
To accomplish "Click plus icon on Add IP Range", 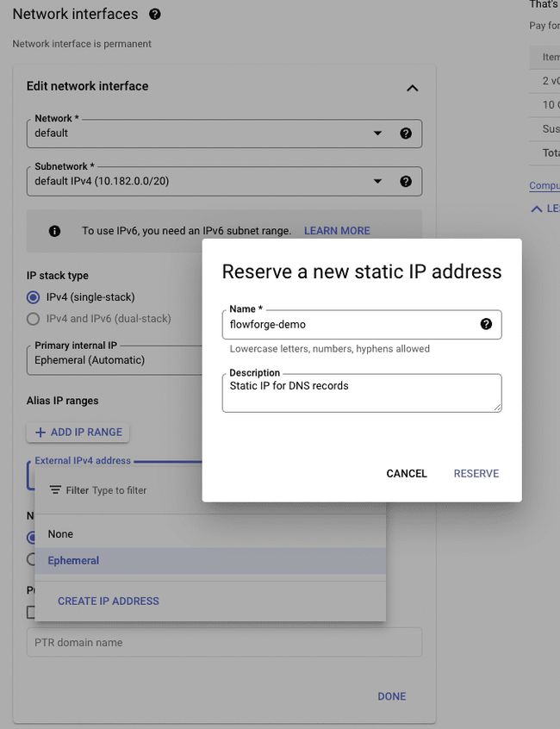I will click(x=40, y=433).
